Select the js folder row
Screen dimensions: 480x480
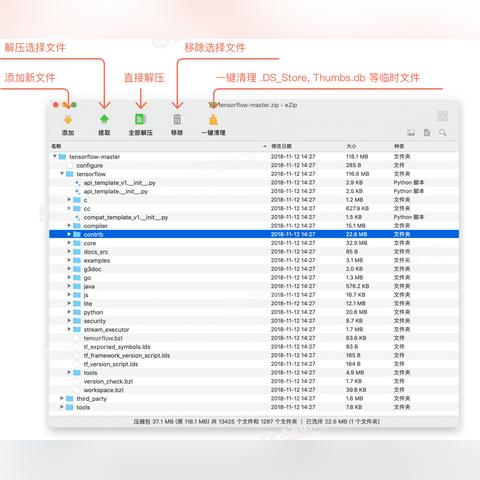pyautogui.click(x=254, y=295)
